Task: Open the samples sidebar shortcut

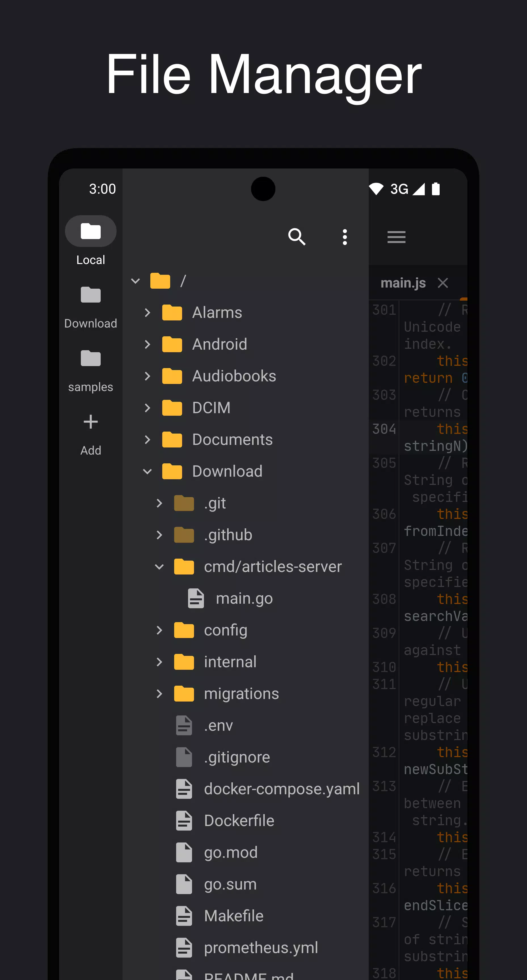Action: [x=90, y=371]
